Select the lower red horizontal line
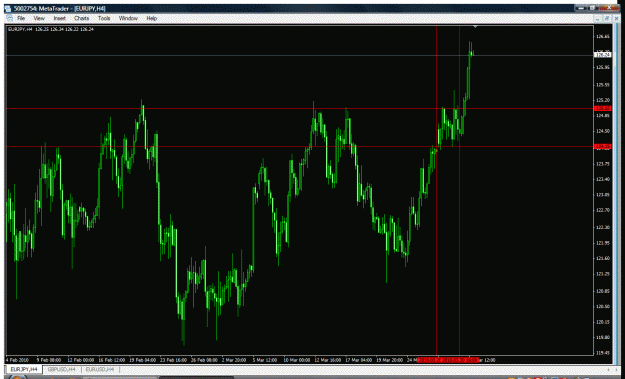Image resolution: width=625 pixels, height=379 pixels. 299,147
